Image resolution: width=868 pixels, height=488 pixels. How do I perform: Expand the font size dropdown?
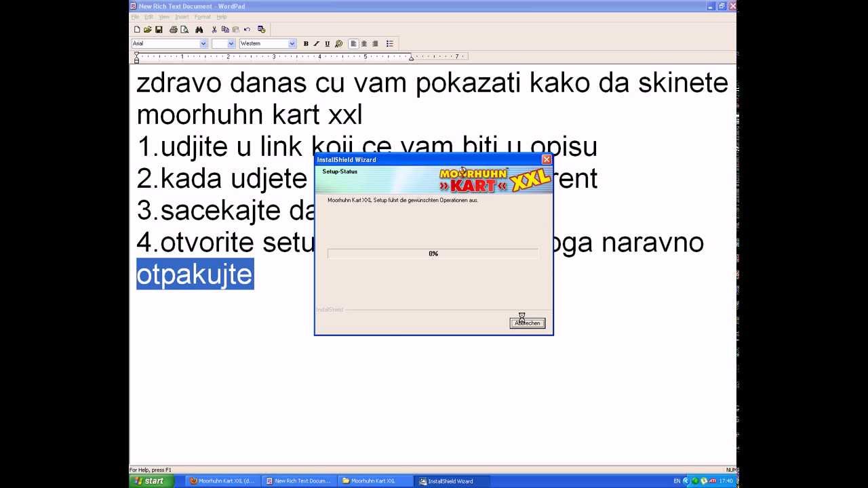[x=231, y=43]
